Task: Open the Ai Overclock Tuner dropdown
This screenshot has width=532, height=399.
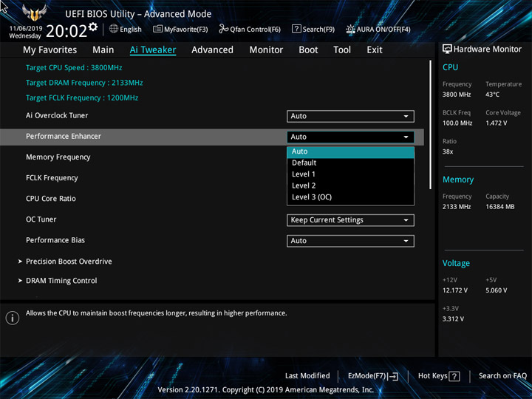Action: pos(350,116)
